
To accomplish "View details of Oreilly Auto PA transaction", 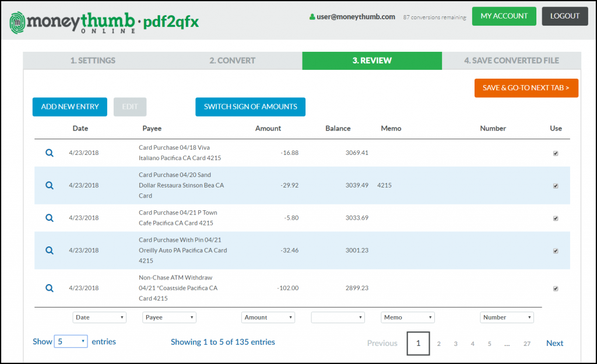I will pyautogui.click(x=50, y=250).
